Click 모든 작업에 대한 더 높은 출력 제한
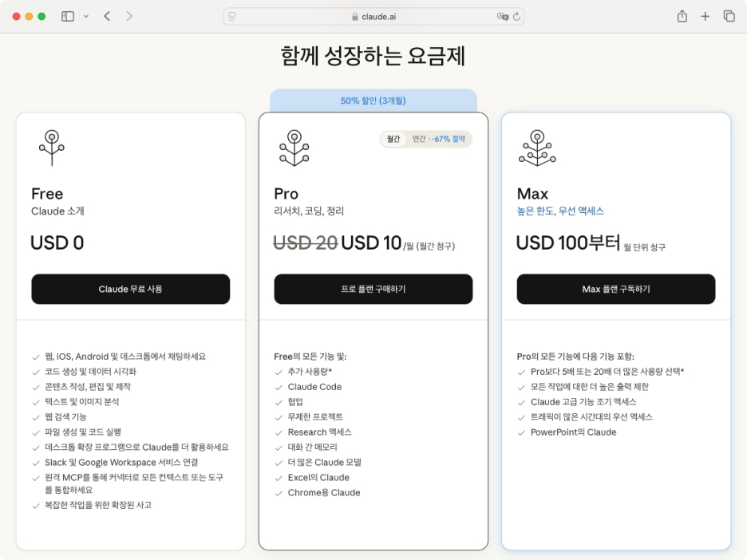The height and width of the screenshot is (560, 747). click(x=590, y=387)
